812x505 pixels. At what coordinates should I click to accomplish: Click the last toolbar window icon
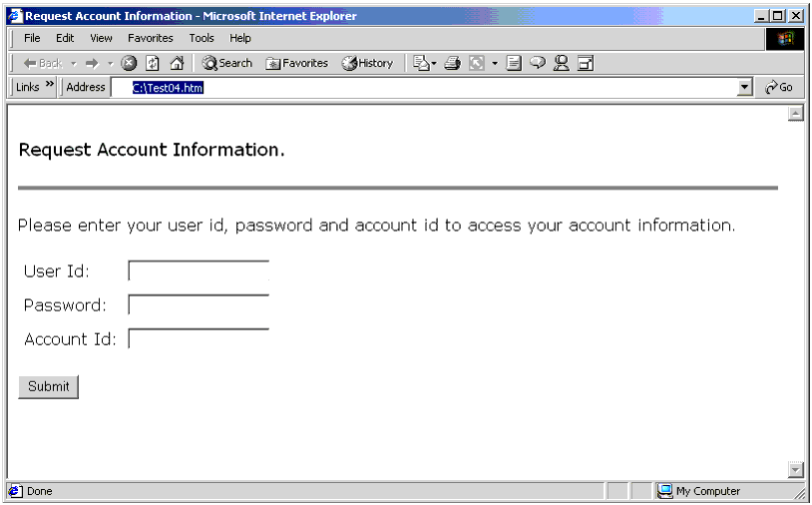586,63
